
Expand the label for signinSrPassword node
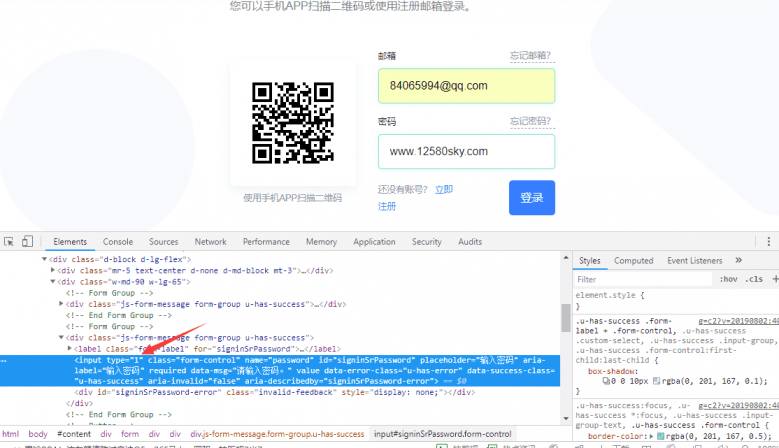pos(70,348)
